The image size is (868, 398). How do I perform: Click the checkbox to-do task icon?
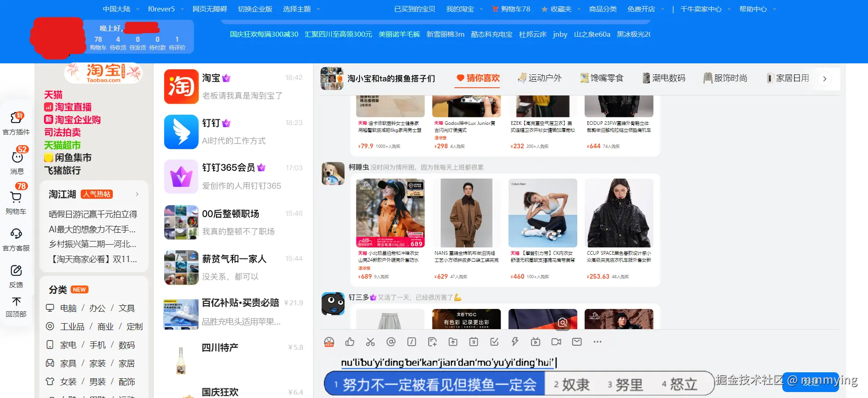click(494, 342)
